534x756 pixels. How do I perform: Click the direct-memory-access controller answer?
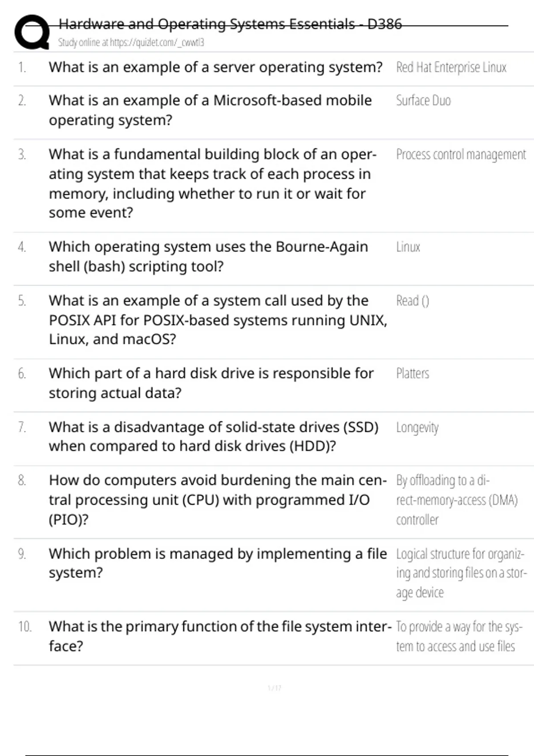(x=457, y=500)
